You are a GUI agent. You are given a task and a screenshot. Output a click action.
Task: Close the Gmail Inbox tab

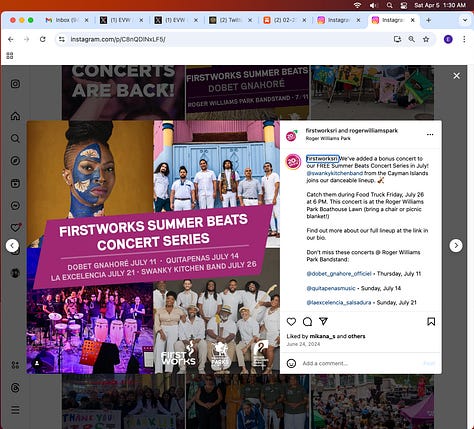pos(86,20)
